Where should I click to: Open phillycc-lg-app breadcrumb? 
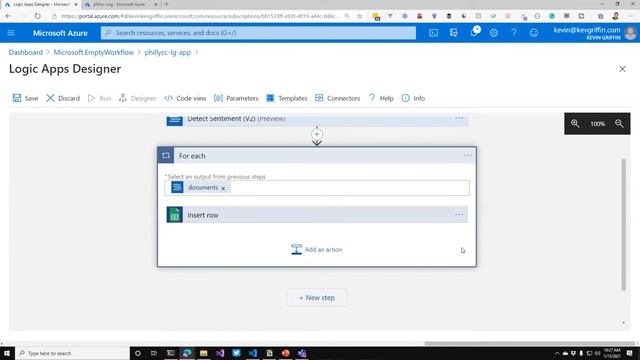click(168, 52)
